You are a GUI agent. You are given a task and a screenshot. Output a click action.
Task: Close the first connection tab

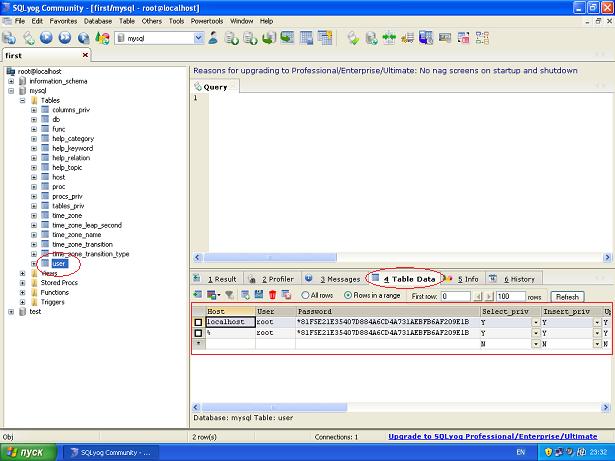click(85, 55)
